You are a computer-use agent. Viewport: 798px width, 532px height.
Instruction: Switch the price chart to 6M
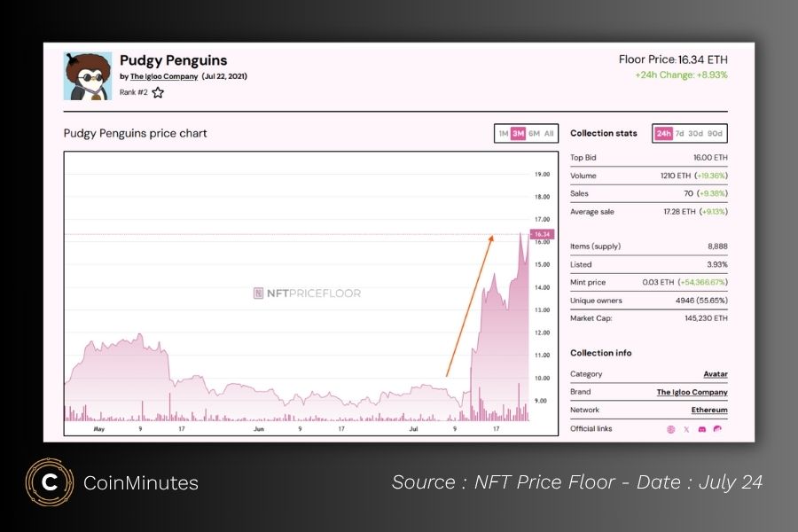[534, 133]
